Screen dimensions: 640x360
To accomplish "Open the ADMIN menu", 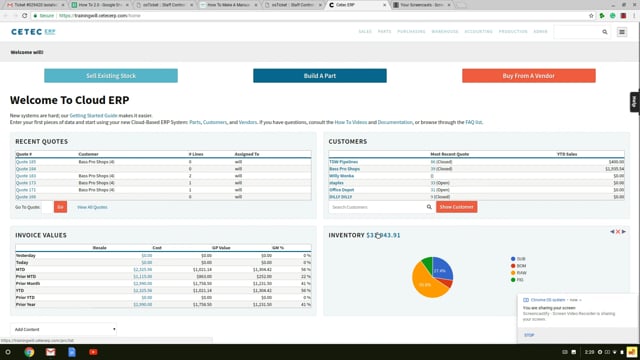I will click(540, 31).
